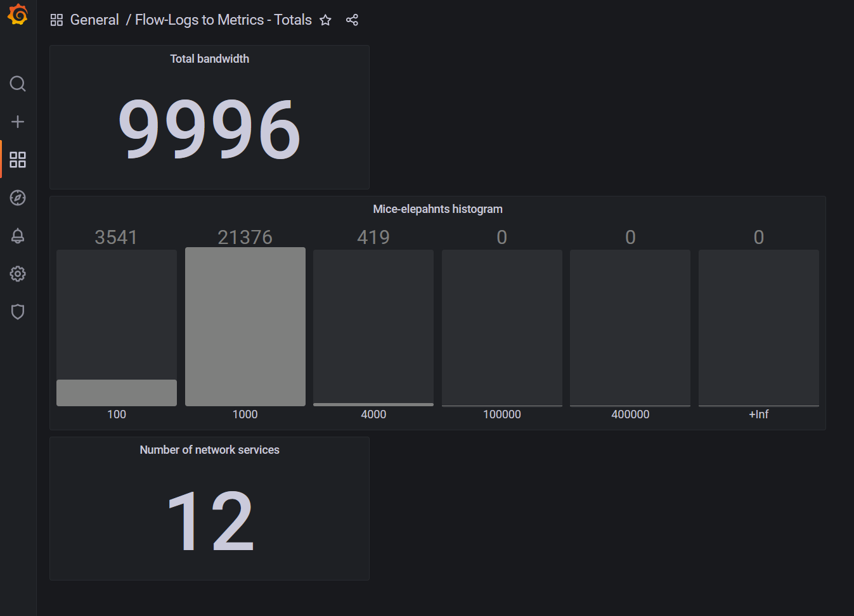854x616 pixels.
Task: Click the 1000 bucket label
Action: point(245,414)
